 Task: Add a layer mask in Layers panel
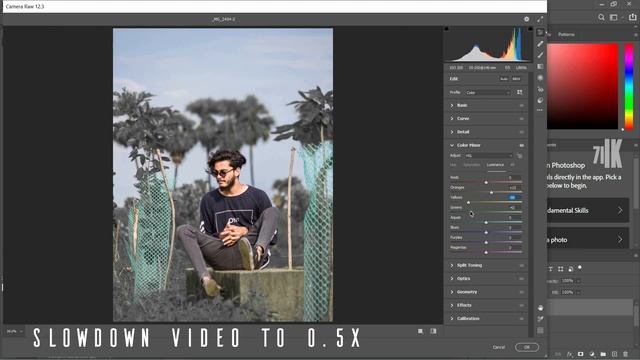580,354
